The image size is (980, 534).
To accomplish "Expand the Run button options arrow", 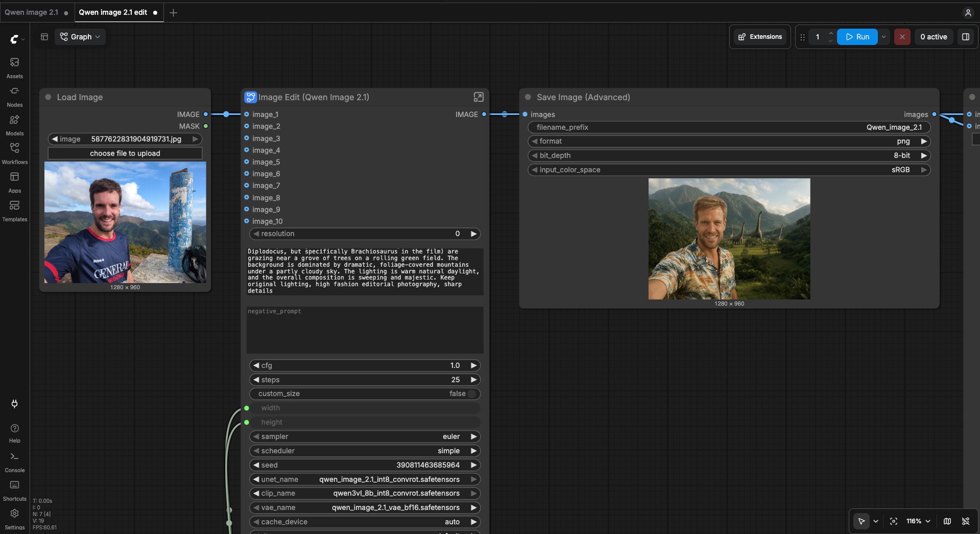I will [x=884, y=37].
